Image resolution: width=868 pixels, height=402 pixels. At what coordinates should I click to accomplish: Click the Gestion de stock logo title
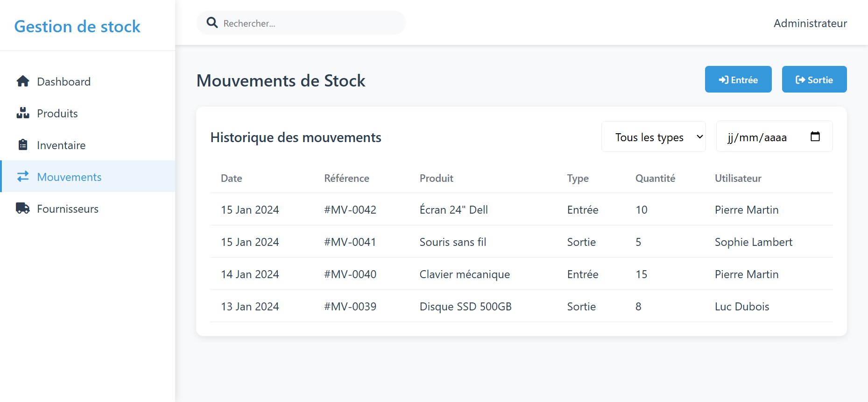[78, 27]
